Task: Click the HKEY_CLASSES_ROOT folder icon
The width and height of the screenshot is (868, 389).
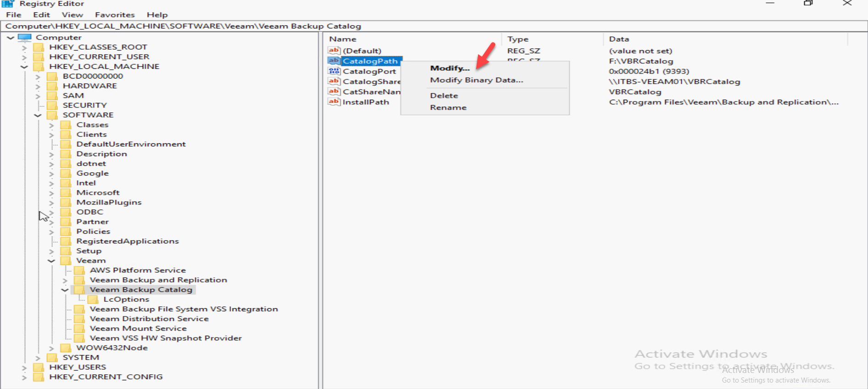Action: click(x=39, y=47)
